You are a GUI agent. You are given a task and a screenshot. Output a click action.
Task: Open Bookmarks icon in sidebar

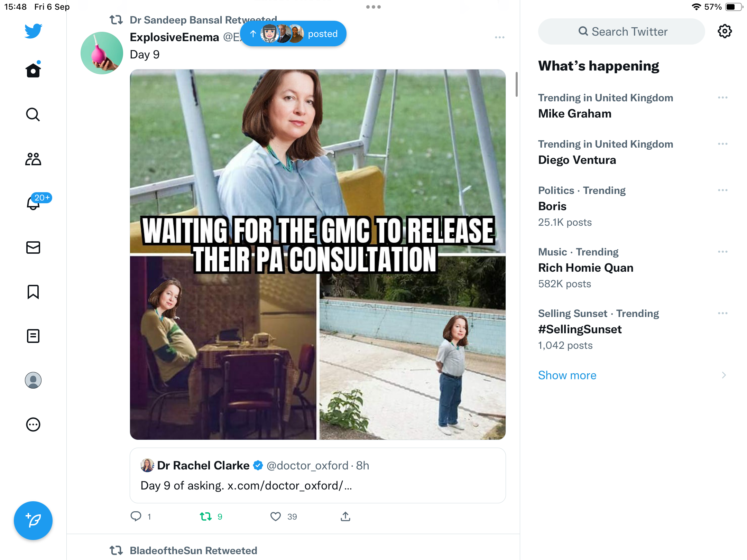(x=33, y=292)
